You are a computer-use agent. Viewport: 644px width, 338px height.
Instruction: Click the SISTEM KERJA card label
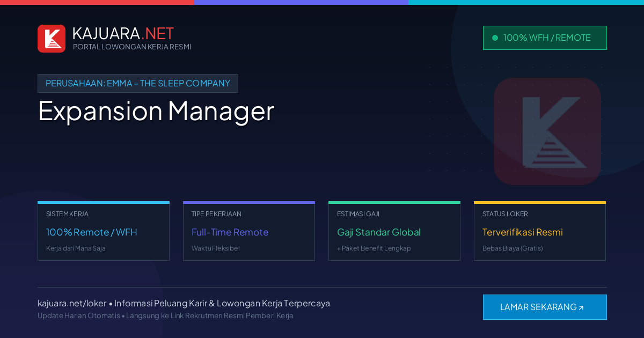tap(67, 214)
